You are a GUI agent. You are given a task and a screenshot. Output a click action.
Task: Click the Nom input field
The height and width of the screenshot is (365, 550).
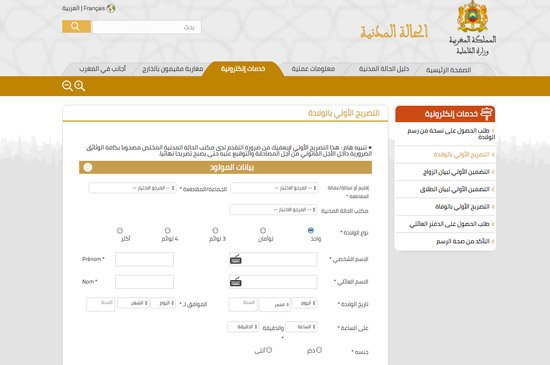click(144, 282)
